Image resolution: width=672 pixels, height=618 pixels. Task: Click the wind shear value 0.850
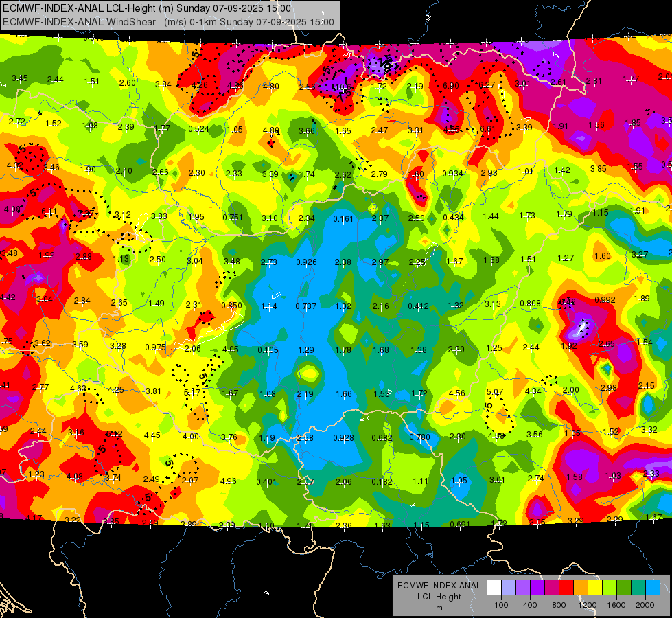231,306
